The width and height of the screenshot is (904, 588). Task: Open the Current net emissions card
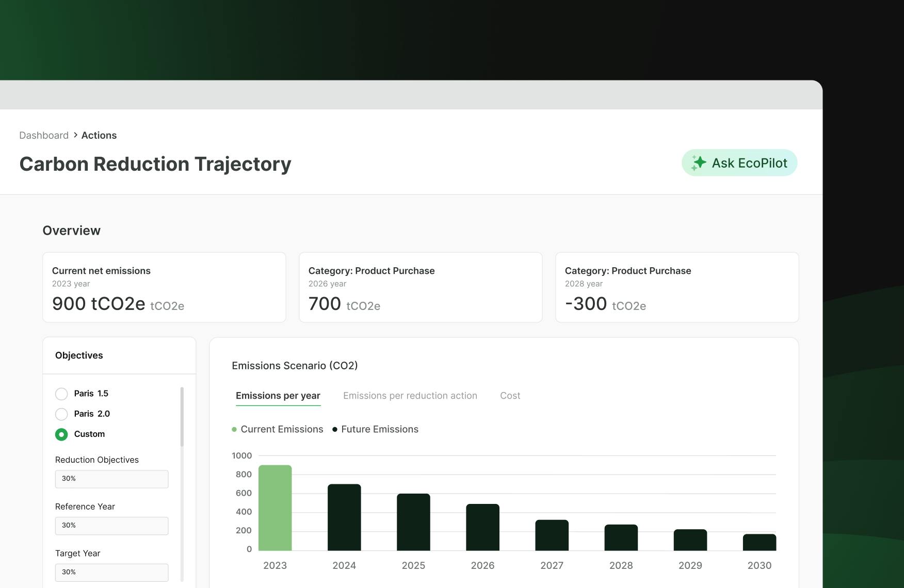tap(164, 287)
